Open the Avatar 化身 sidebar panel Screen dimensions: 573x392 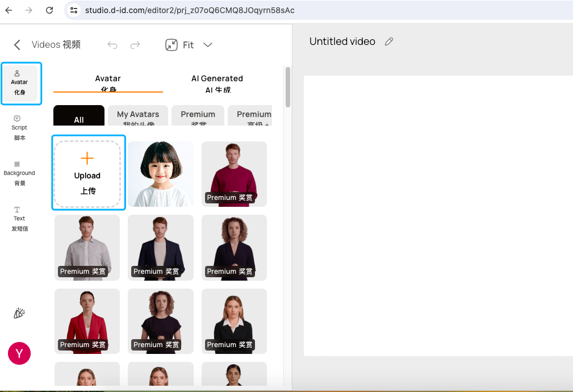click(x=20, y=83)
